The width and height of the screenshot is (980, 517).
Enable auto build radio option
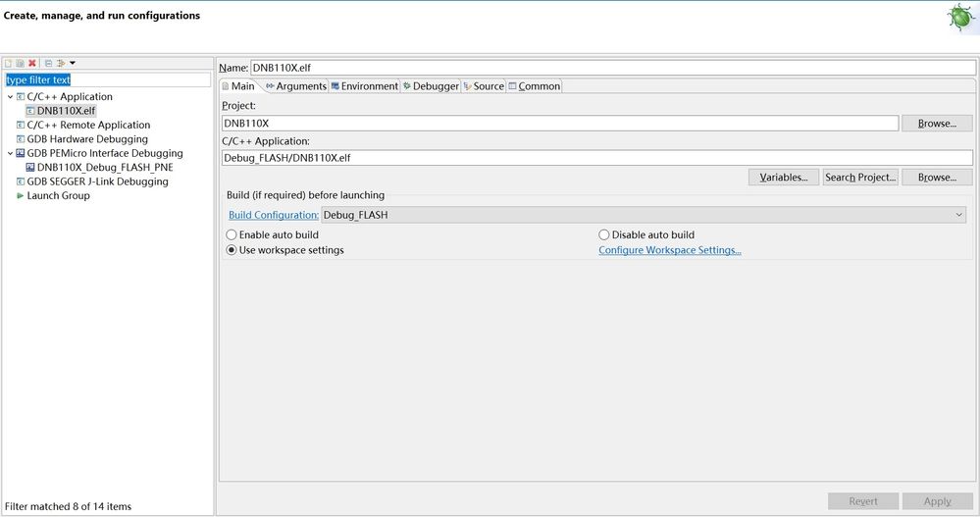[x=232, y=235]
